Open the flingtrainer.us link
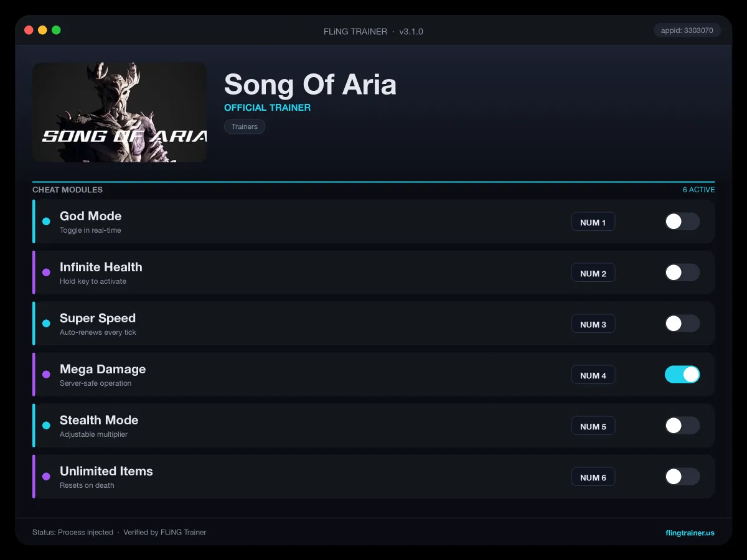Viewport: 747px width, 560px height. (x=690, y=533)
